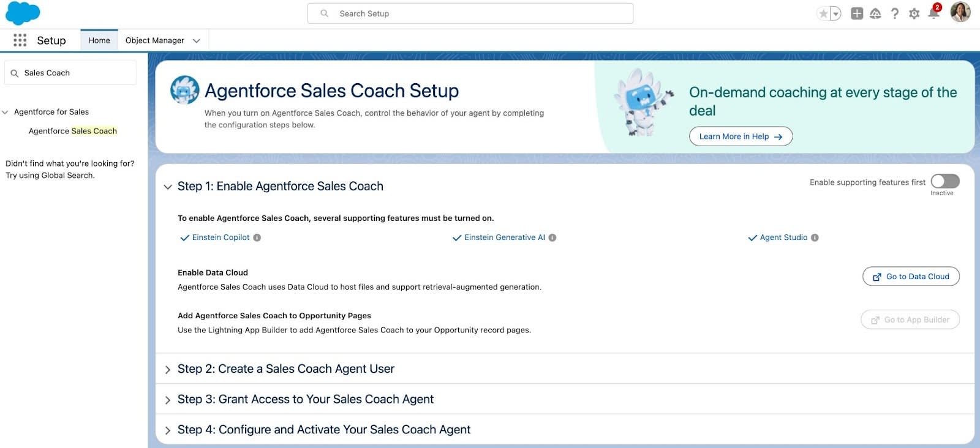Click the Agentforce Sales Coach Setup title

(x=331, y=91)
